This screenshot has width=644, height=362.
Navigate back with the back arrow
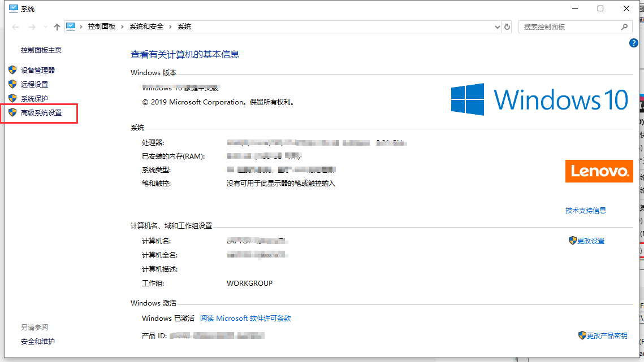(x=16, y=27)
